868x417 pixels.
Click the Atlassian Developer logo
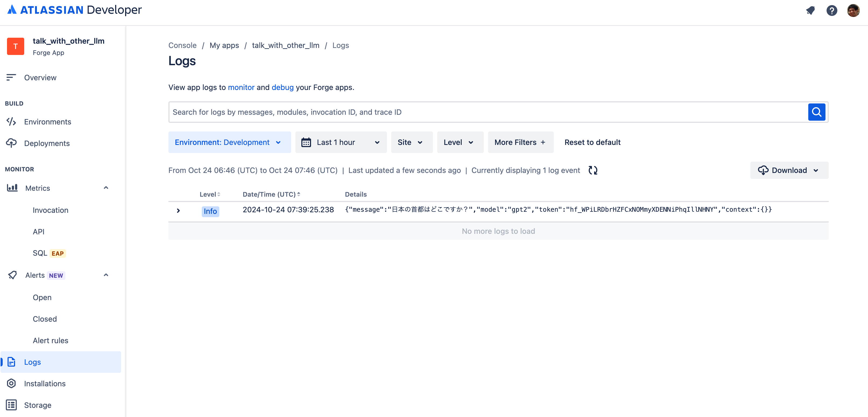click(x=75, y=10)
